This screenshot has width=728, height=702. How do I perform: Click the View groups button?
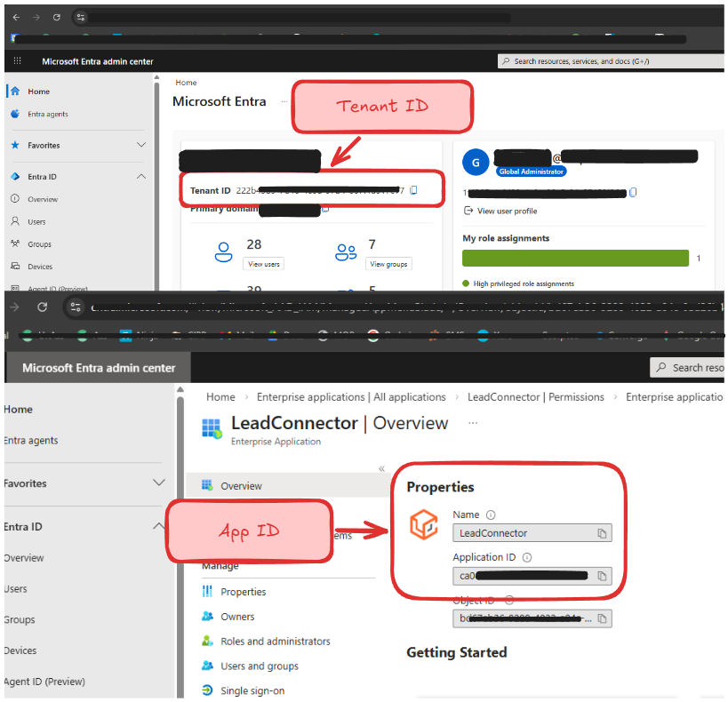coord(388,264)
